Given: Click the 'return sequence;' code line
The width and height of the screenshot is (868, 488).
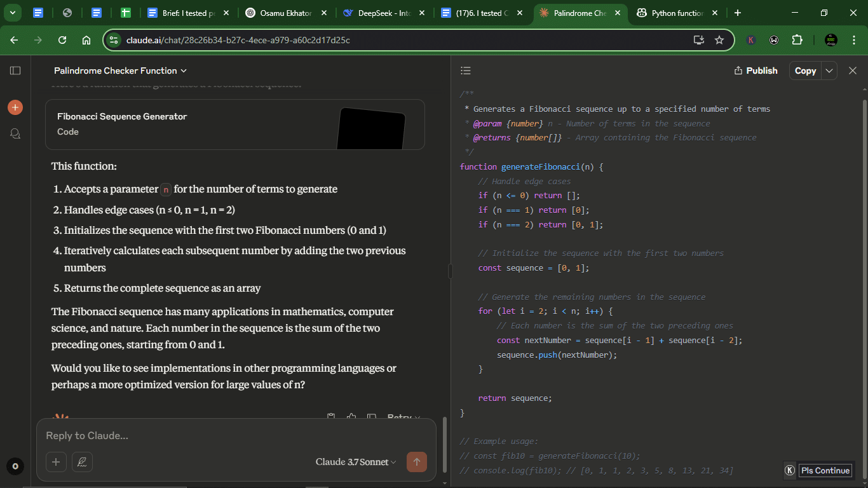Looking at the screenshot, I should pyautogui.click(x=515, y=398).
